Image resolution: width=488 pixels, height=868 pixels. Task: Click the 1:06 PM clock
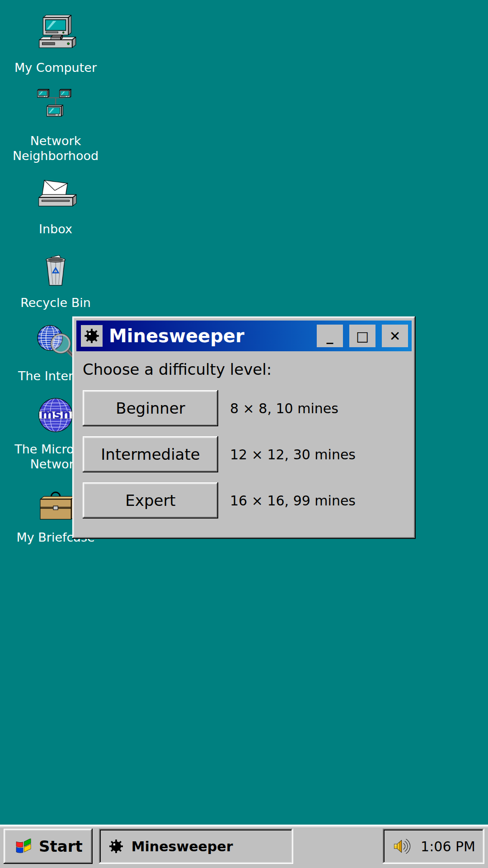[448, 846]
